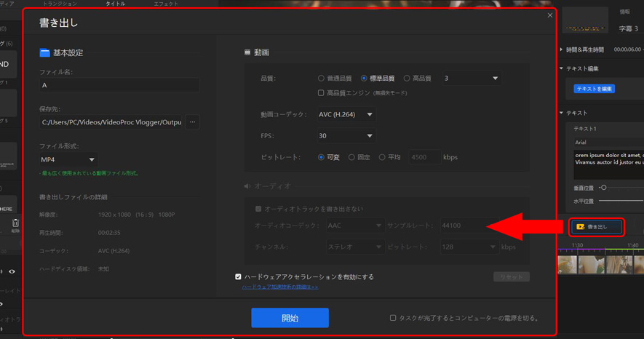Open チャンネル ステレオ dropdown
Image resolution: width=644 pixels, height=339 pixels.
355,247
